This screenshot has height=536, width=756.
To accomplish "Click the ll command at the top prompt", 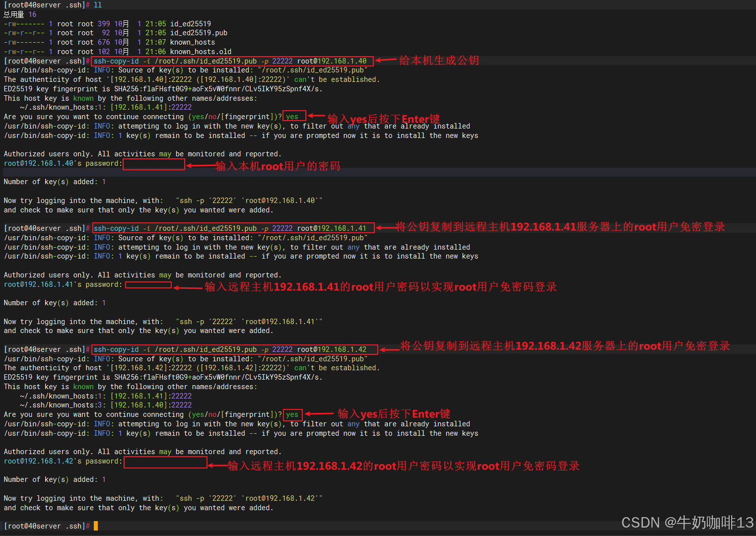I will 97,5.
